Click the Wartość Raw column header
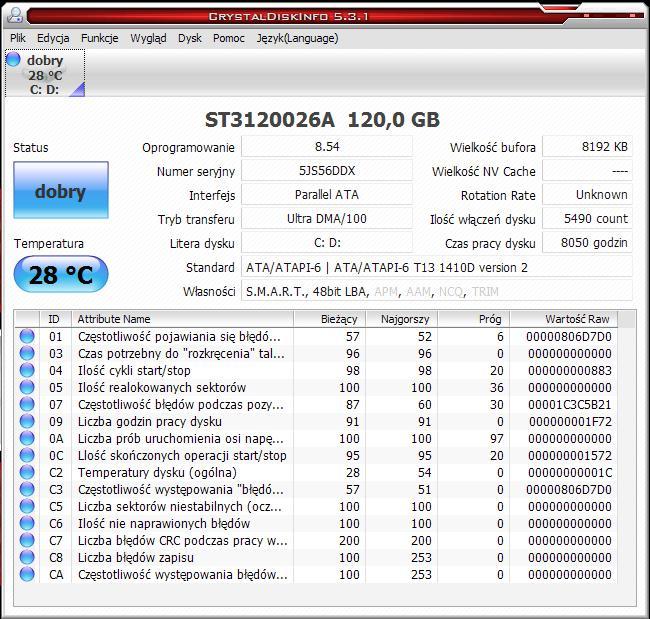 564,319
